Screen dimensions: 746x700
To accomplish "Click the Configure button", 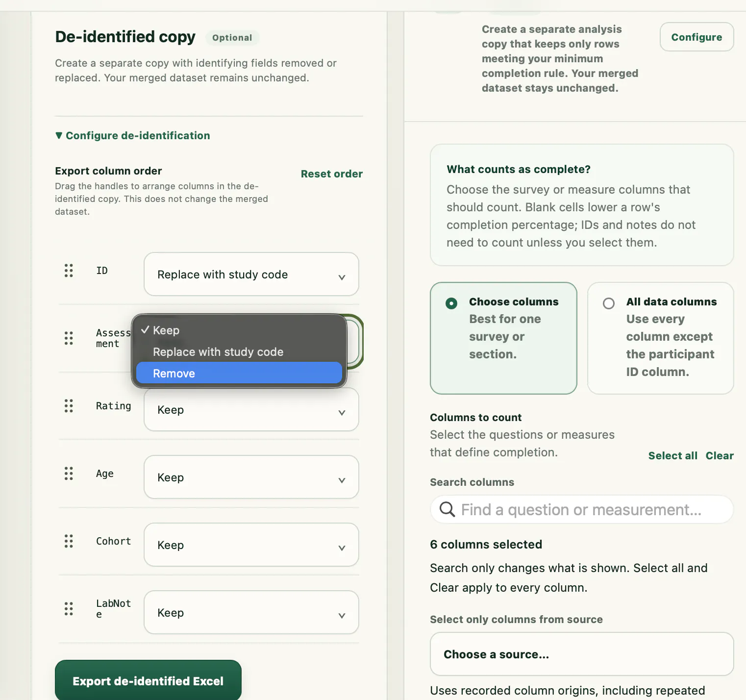I will [x=696, y=37].
